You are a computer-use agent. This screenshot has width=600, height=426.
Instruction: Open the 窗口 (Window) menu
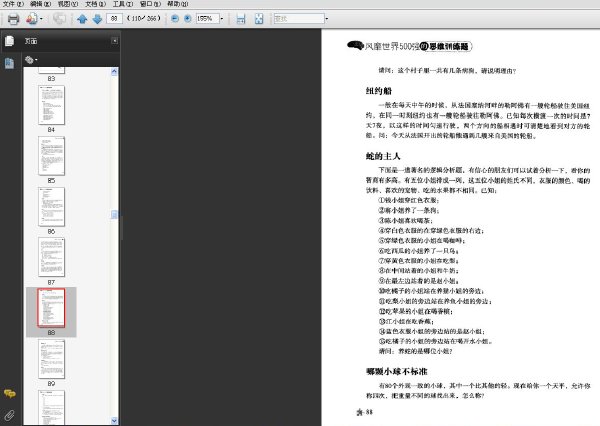coord(150,4)
